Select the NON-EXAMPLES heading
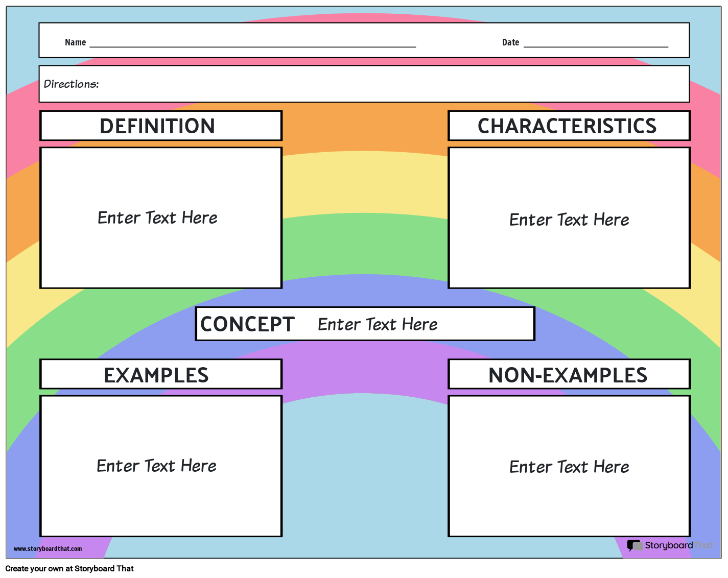This screenshot has height=578, width=728. (568, 375)
